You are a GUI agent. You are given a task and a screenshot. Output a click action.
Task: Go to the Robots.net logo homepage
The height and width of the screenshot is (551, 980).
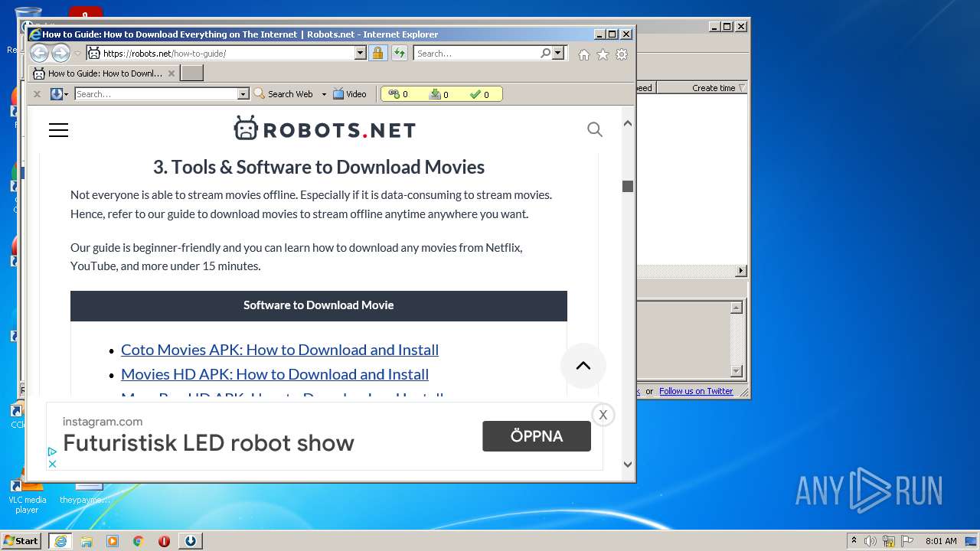[325, 129]
